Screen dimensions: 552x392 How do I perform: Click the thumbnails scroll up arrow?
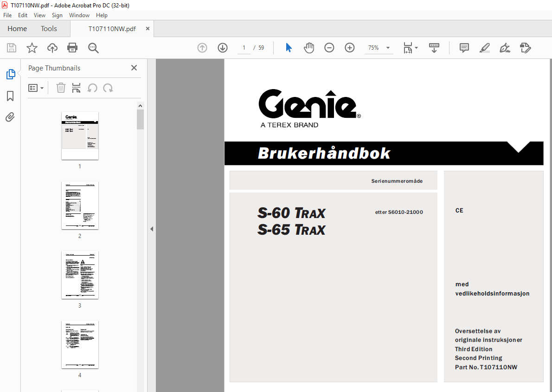141,106
